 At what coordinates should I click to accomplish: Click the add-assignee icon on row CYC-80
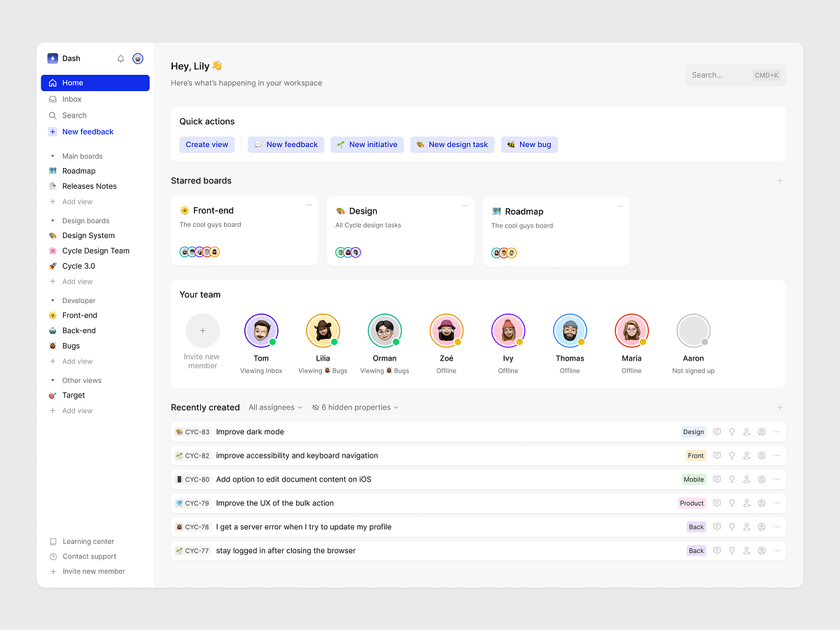tap(746, 479)
